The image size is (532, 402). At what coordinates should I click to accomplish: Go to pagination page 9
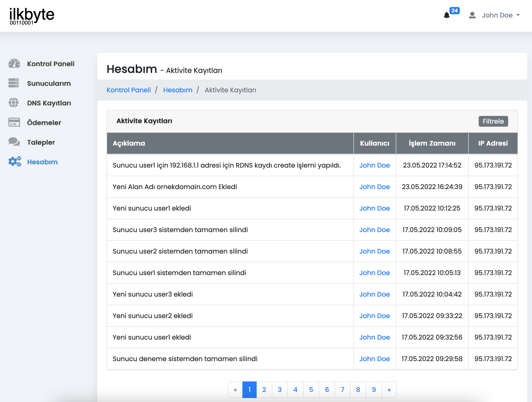[374, 390]
